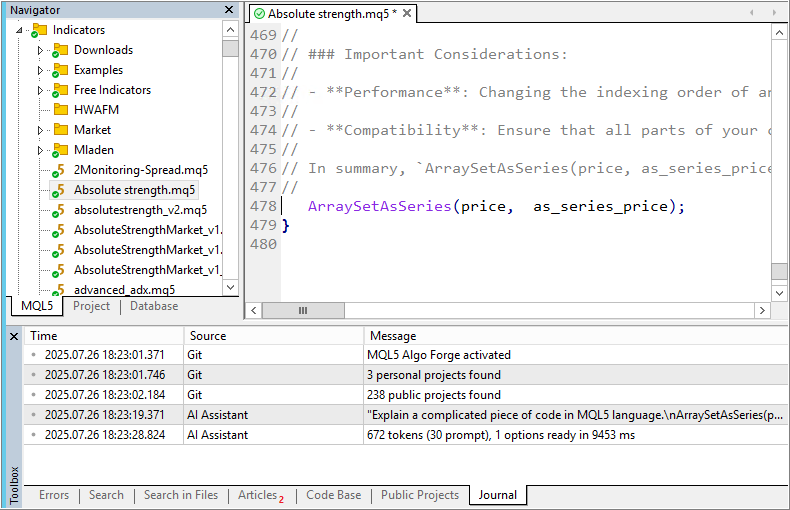Select the 3 personal projects found entry

coord(406,375)
